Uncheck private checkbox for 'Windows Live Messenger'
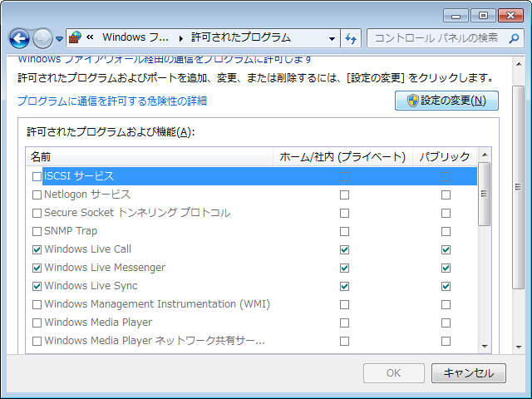 (344, 268)
